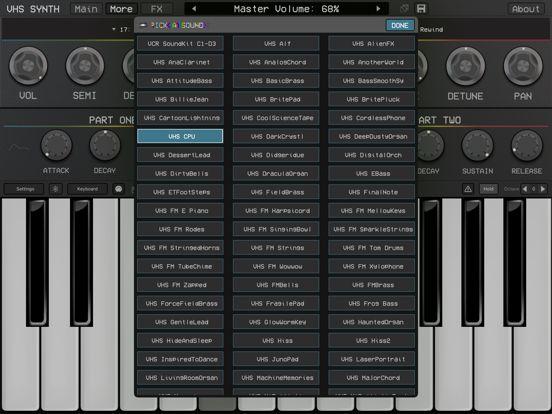Select VHS LaserPortrait sound
Viewport: 552px width, 414px height.
coord(372,359)
